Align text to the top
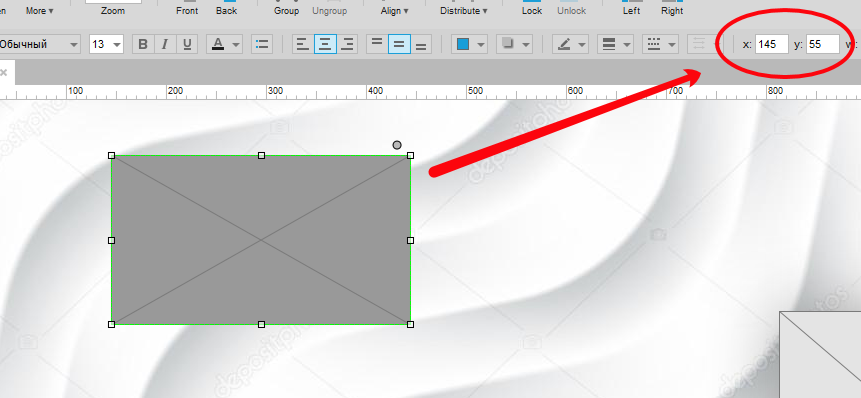 (377, 44)
